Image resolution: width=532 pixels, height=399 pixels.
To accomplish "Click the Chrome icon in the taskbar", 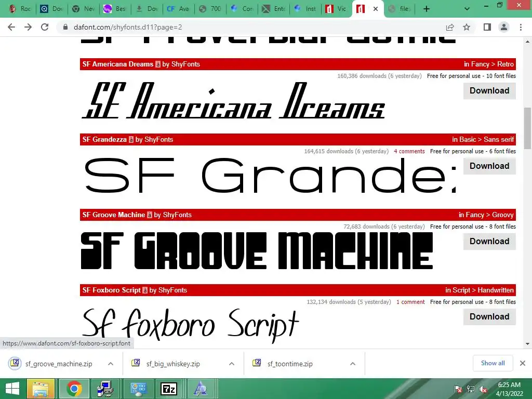I will pyautogui.click(x=74, y=389).
